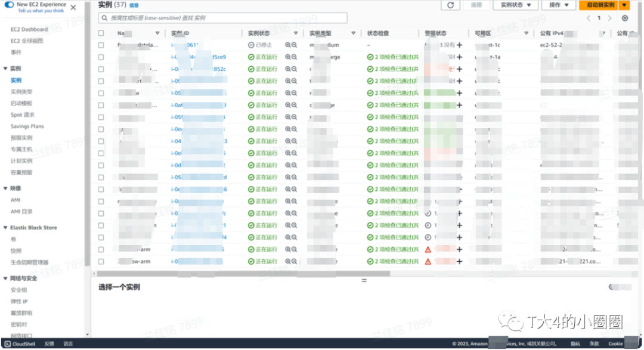The width and height of the screenshot is (644, 350).
Task: Click the instance search filter field
Action: (x=222, y=18)
